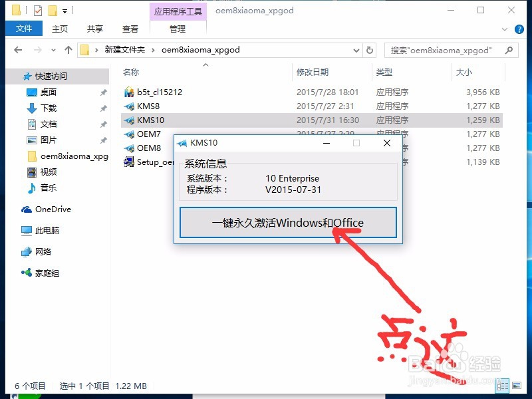Click 一键永久激活Windows和Office button
Viewport: 532px width, 399px height.
[x=288, y=223]
